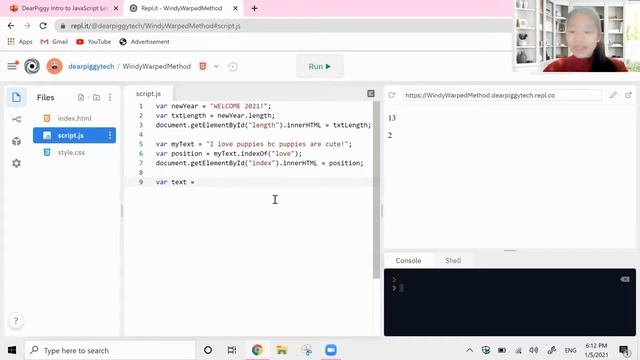This screenshot has height=360, width=640.
Task: Open File Explorer from the taskbar
Action: click(282, 350)
